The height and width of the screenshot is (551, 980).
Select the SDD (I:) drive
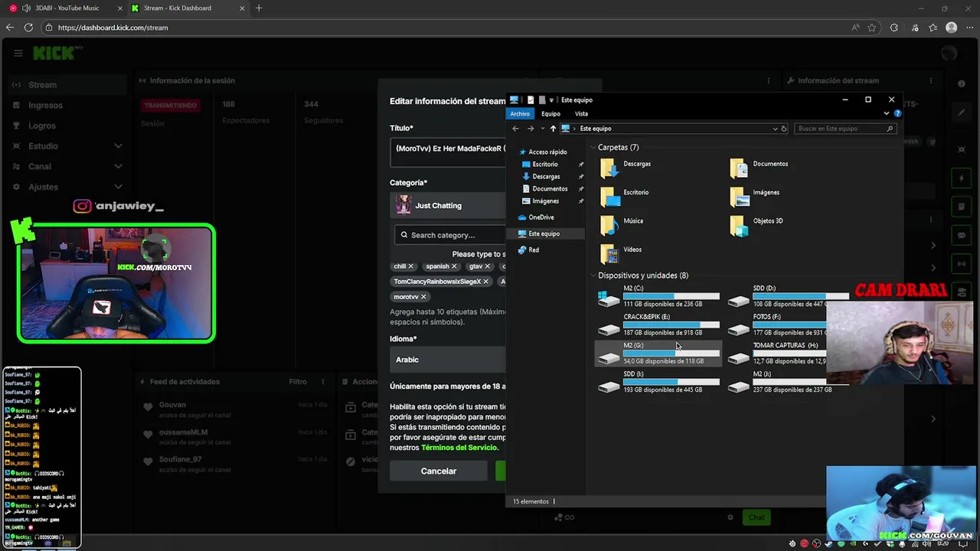coord(658,382)
